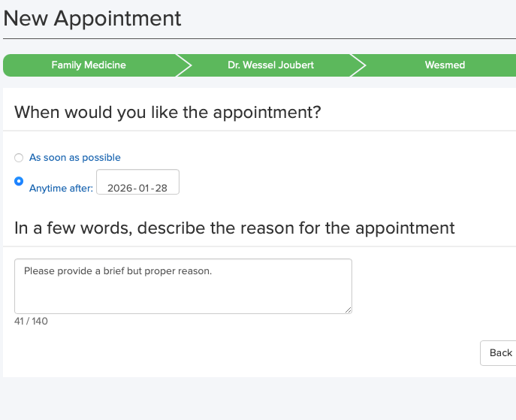Click the 41 / 140 character counter
The height and width of the screenshot is (420, 516).
tap(31, 321)
